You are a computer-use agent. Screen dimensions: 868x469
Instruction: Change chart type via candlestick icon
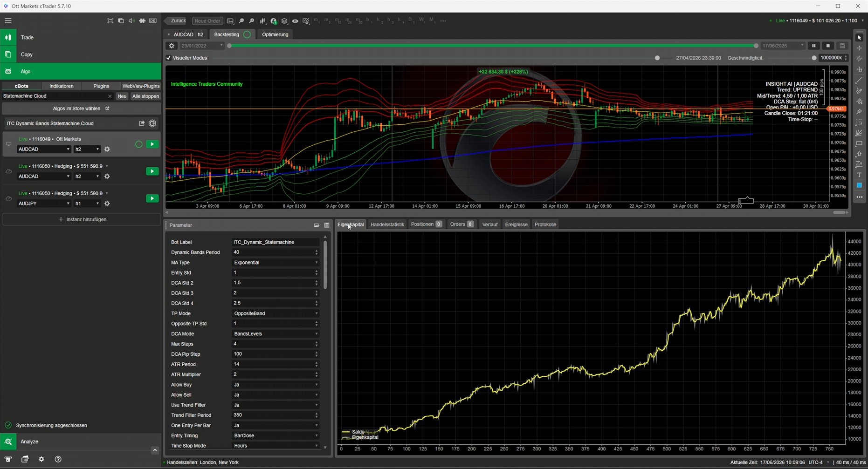point(263,21)
